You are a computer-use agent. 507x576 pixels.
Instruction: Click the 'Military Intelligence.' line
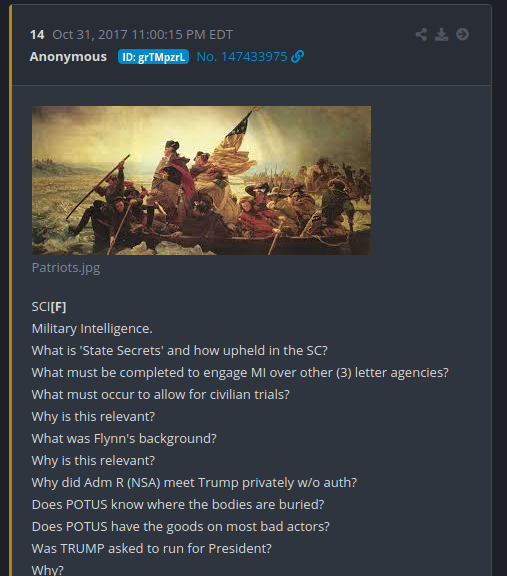[92, 328]
